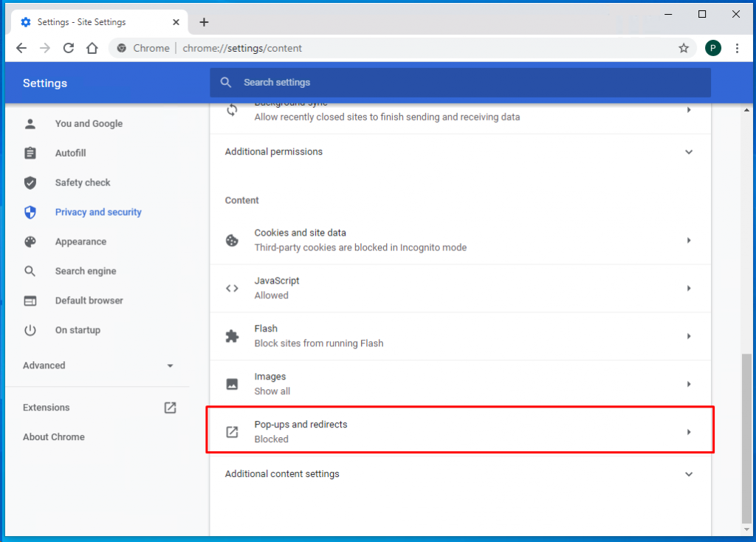
Task: Open About Chrome page
Action: (53, 437)
